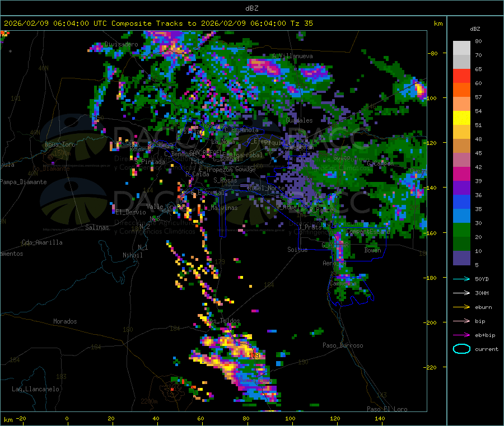Click the bip pink arrow icon

[x=461, y=321]
